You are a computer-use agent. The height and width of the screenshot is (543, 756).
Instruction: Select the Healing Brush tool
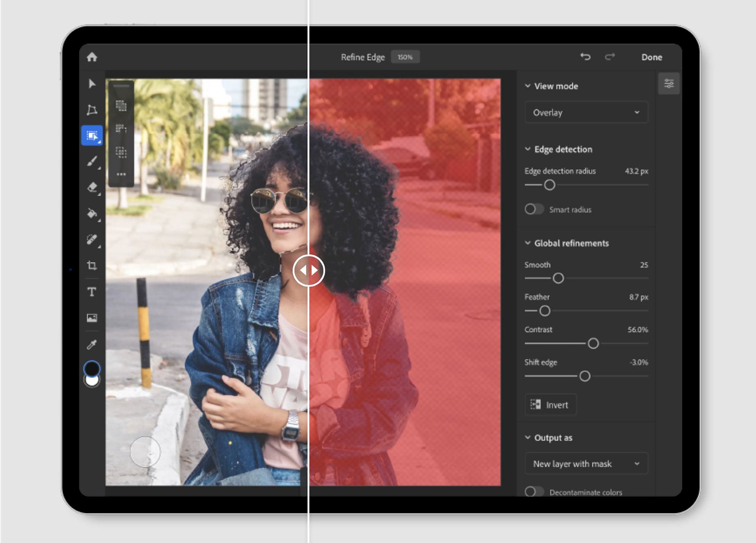[92, 240]
